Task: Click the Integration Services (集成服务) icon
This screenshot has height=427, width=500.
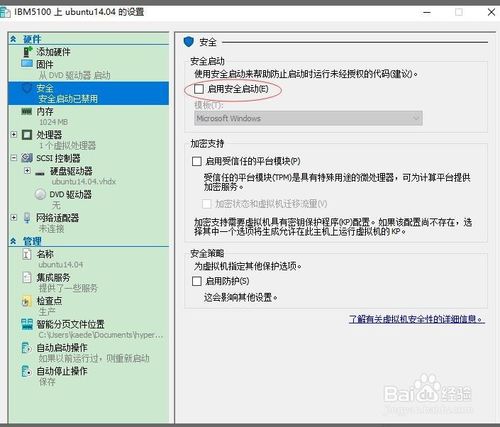Action: (27, 277)
